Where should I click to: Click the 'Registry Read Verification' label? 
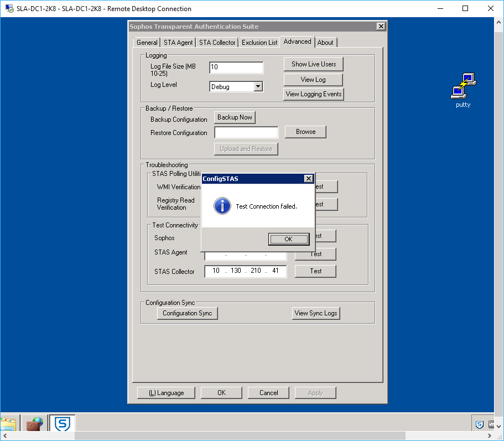(x=175, y=204)
